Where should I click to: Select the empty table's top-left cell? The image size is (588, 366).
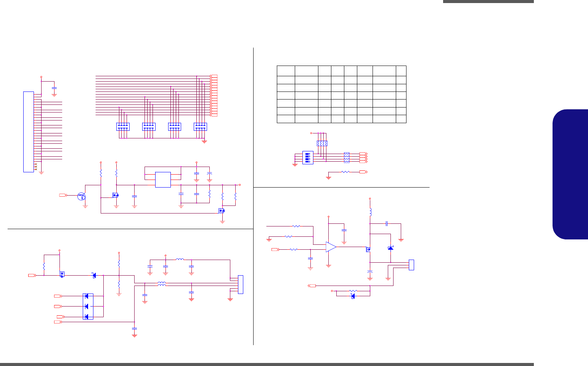click(286, 71)
